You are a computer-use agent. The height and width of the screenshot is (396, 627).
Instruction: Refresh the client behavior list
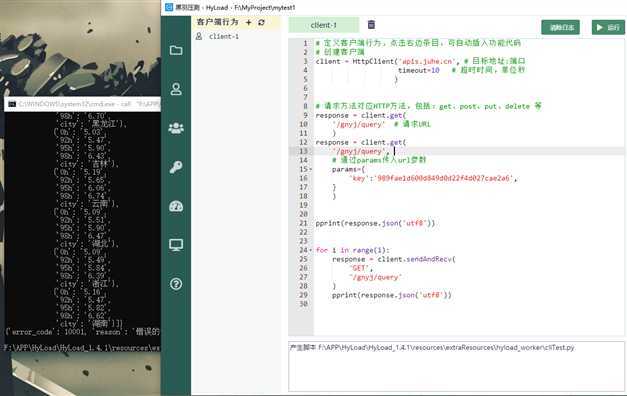(x=262, y=22)
